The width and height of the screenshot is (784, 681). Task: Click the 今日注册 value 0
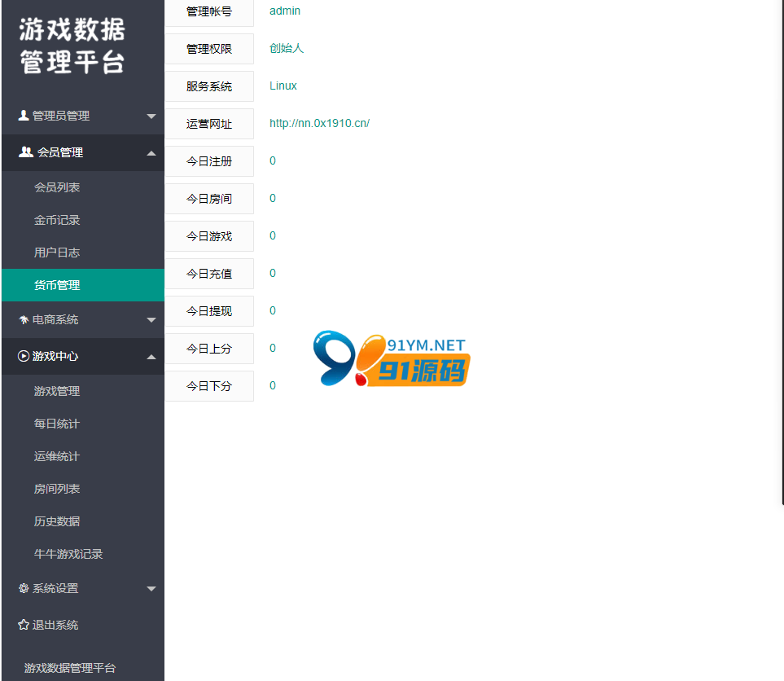(273, 160)
